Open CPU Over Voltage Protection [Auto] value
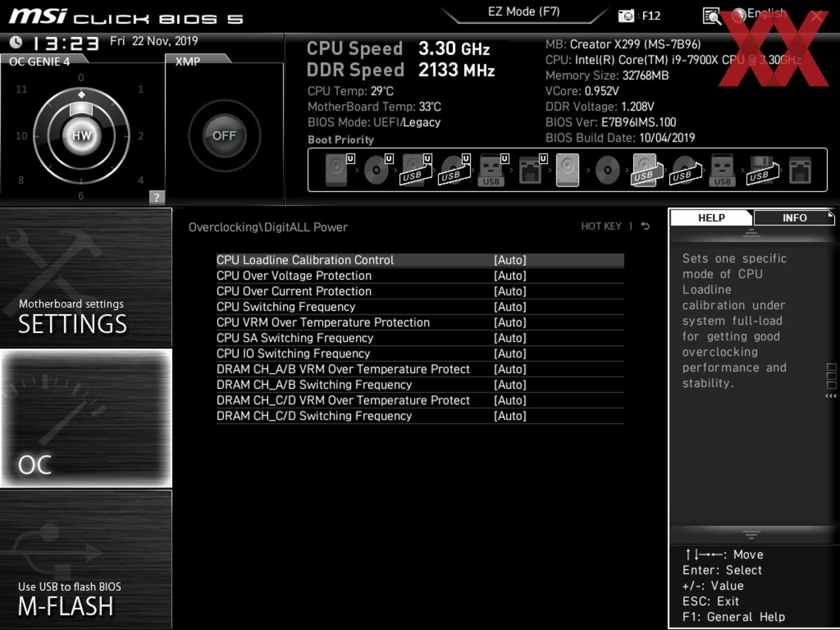 pos(510,275)
